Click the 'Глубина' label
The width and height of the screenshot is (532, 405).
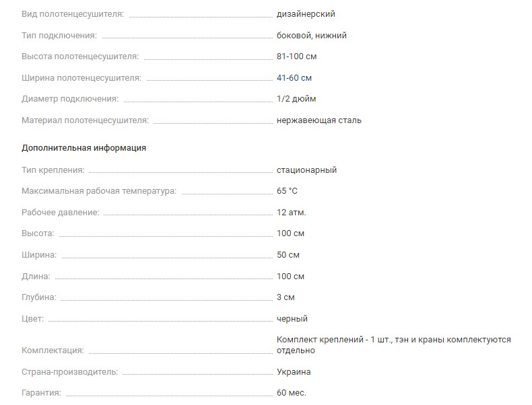39,297
